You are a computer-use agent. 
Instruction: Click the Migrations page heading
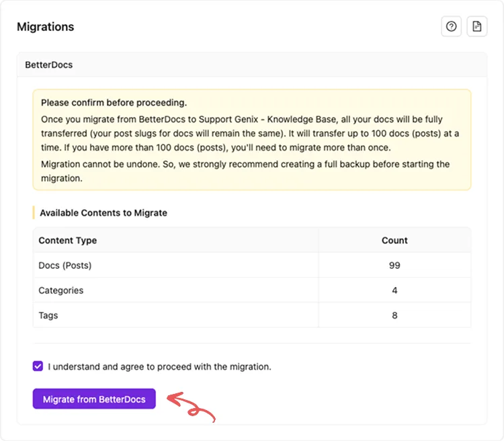pyautogui.click(x=45, y=27)
